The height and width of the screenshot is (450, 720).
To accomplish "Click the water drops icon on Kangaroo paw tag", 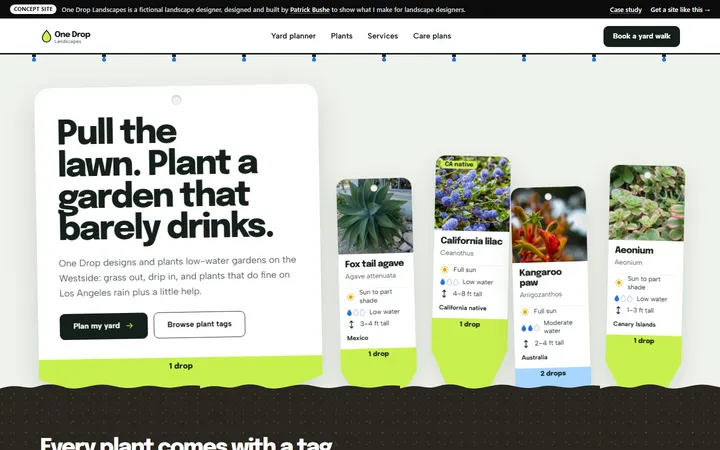I will tap(530, 328).
